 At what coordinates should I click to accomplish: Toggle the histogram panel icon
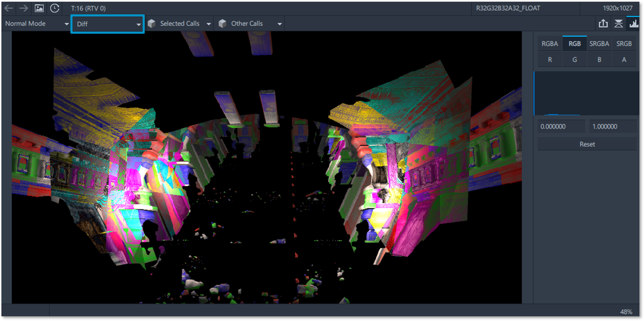[x=634, y=24]
